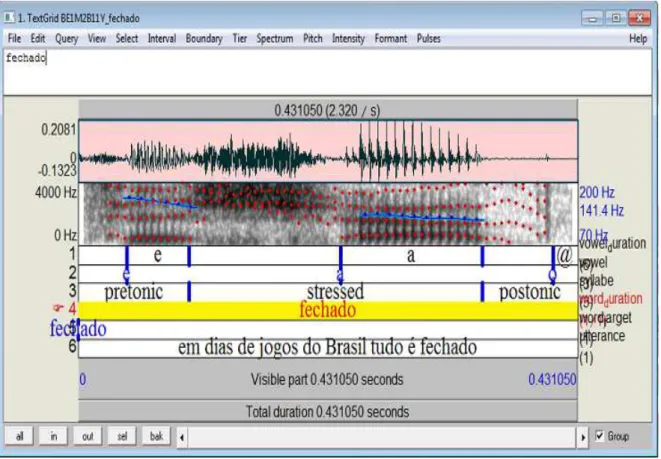Image resolution: width=661 pixels, height=459 pixels.
Task: Open the Boundary menu
Action: point(204,38)
